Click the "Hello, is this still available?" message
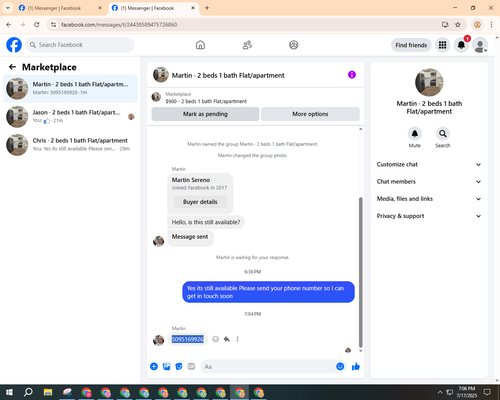This screenshot has height=400, width=500. tap(206, 222)
